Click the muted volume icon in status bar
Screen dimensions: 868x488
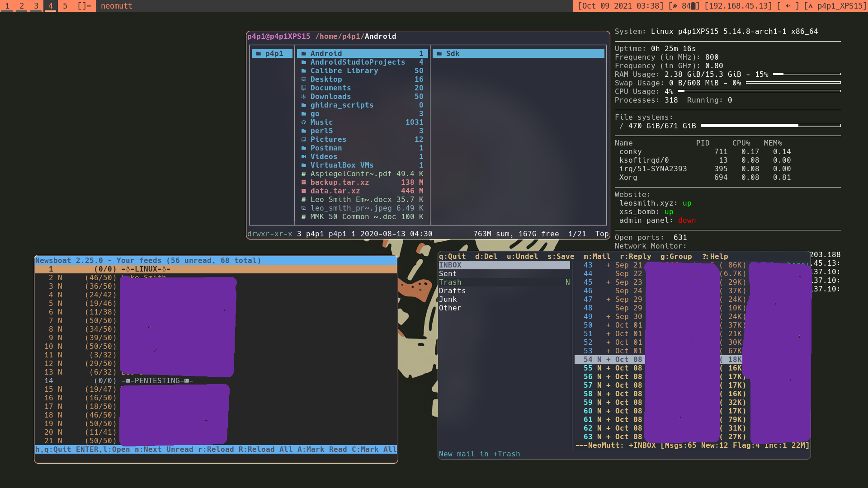pyautogui.click(x=788, y=6)
